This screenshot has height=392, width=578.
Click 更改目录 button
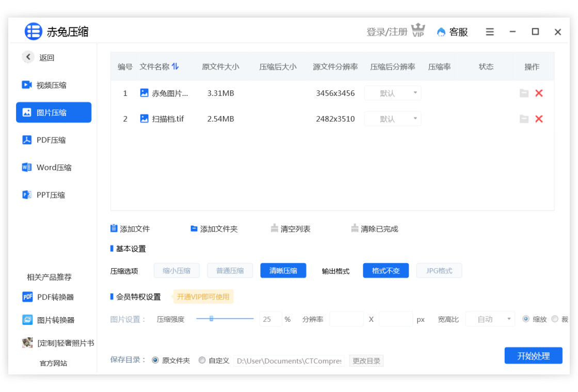366,361
